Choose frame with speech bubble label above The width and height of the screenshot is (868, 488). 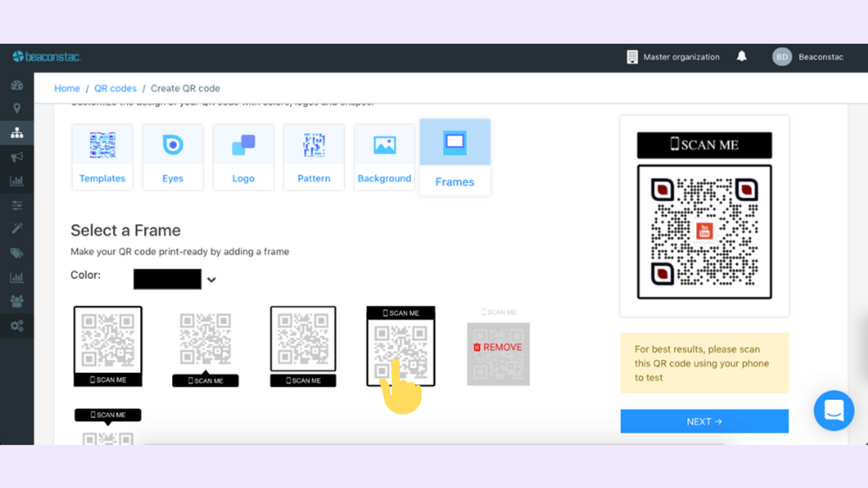tap(108, 427)
